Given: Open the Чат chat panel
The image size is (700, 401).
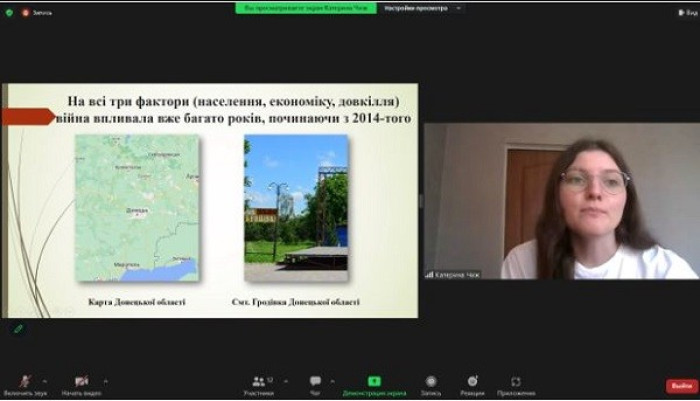Looking at the screenshot, I should (x=315, y=384).
